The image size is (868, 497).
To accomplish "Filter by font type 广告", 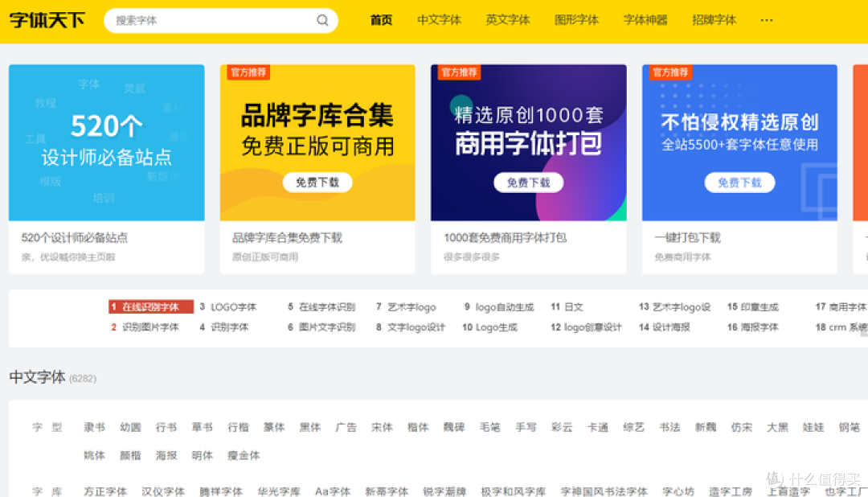I will tap(346, 427).
